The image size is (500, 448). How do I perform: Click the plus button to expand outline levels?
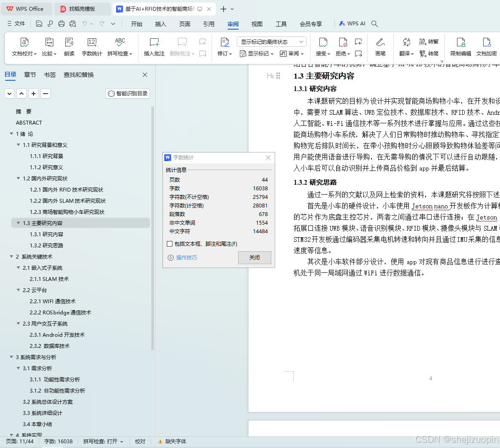click(34, 94)
